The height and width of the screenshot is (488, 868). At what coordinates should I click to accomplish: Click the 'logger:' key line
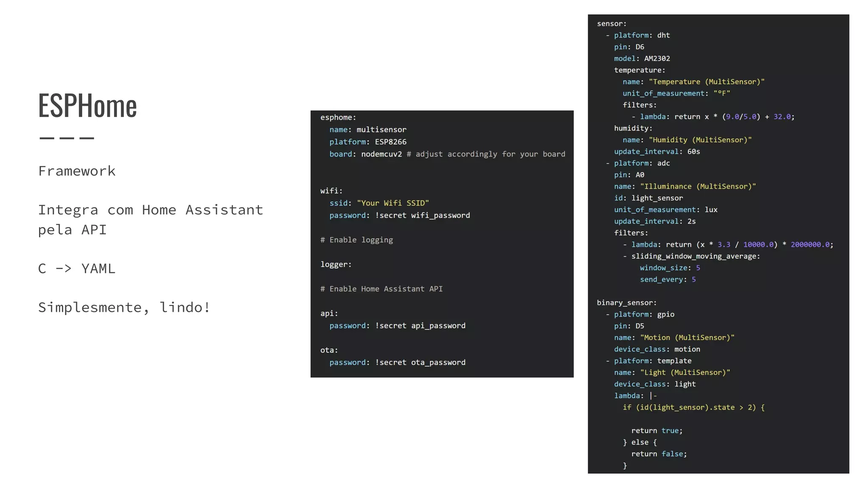pos(336,264)
